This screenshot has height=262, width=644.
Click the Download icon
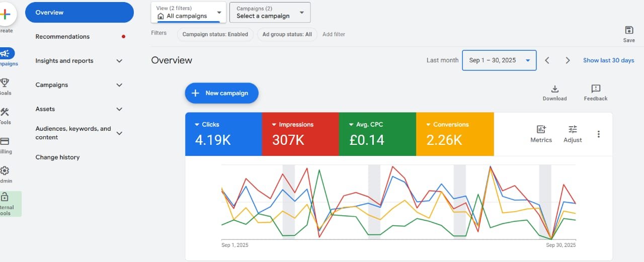click(554, 89)
